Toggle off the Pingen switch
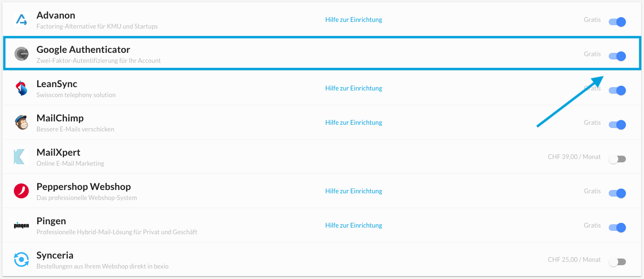The image size is (644, 279). pyautogui.click(x=617, y=228)
